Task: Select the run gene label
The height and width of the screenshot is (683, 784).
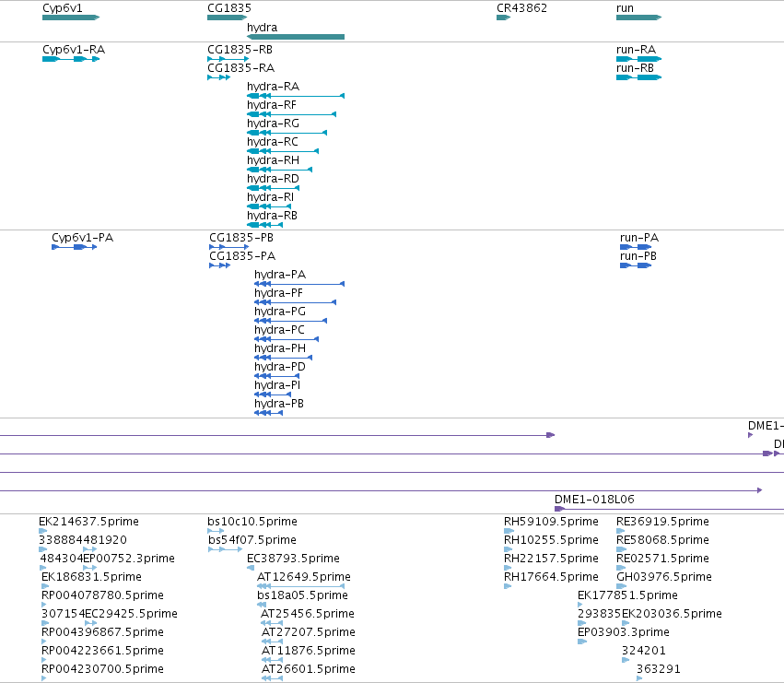Action: click(x=625, y=8)
